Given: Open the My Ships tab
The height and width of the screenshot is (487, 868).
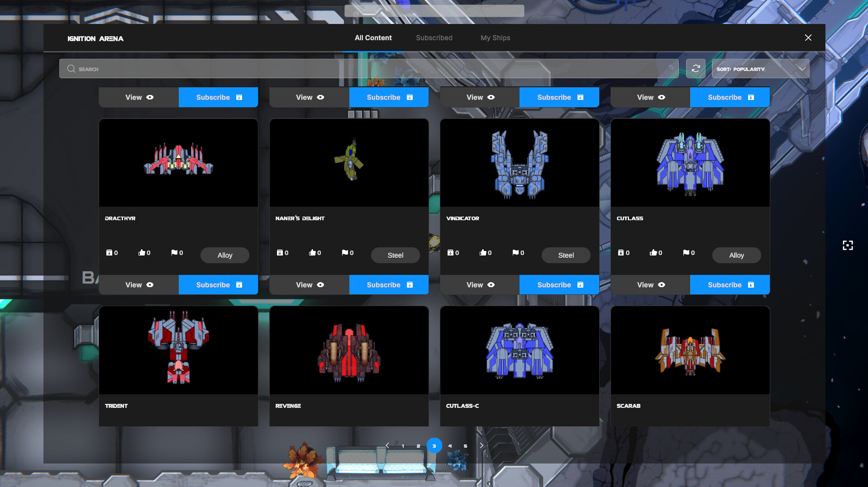Looking at the screenshot, I should 495,38.
